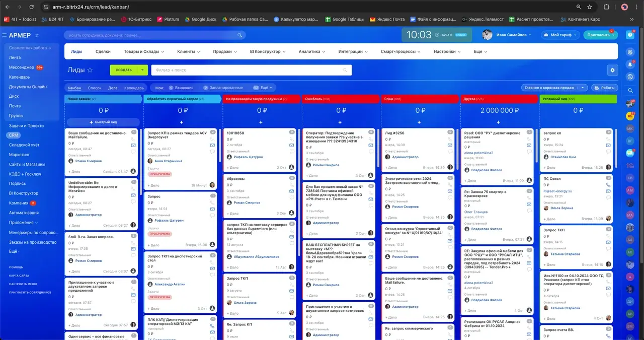
Task: Collapse Совместная работа sidebar section
Action: pos(31,48)
